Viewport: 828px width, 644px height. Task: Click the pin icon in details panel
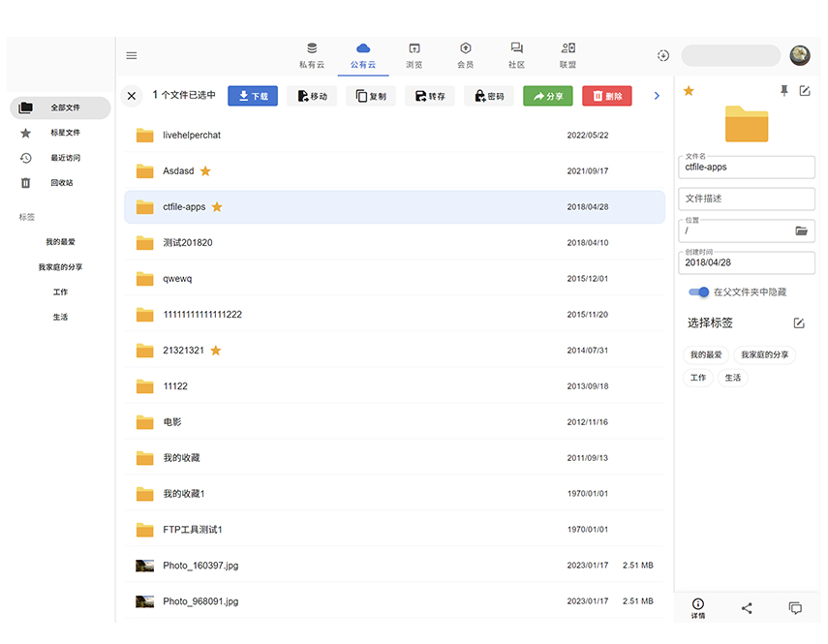tap(783, 89)
